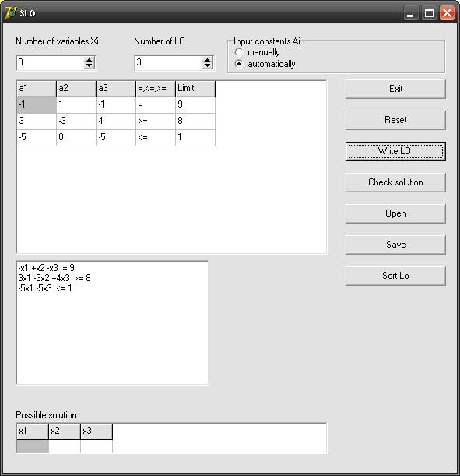Screen dimensions: 460x476
Task: Select the Limit cell containing 9
Action: click(195, 105)
